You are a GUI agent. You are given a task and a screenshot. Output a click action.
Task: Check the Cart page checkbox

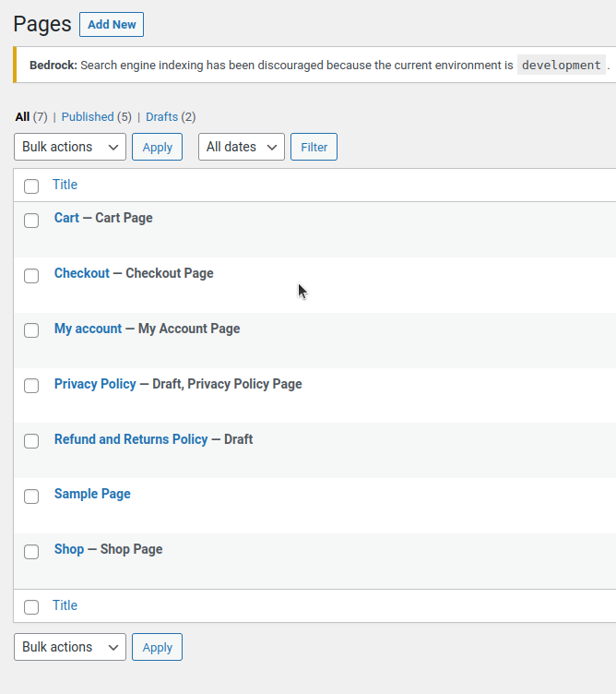tap(31, 220)
